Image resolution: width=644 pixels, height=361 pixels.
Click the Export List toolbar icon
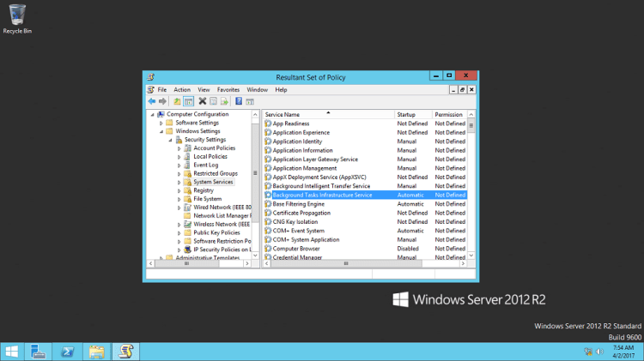(x=224, y=101)
